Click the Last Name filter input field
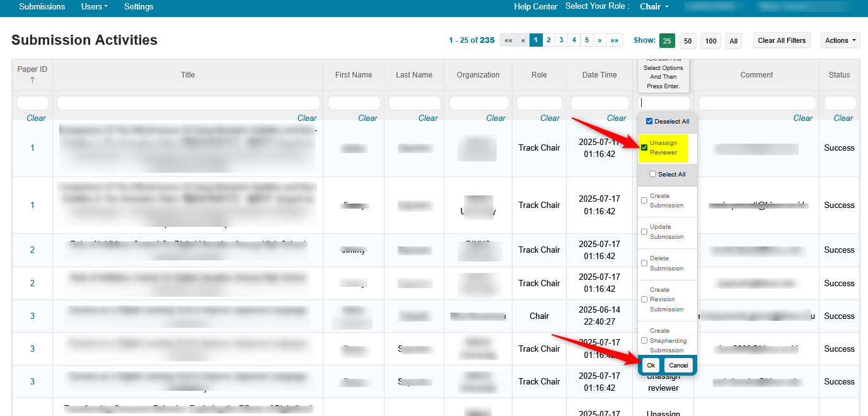This screenshot has width=868, height=416. click(414, 102)
